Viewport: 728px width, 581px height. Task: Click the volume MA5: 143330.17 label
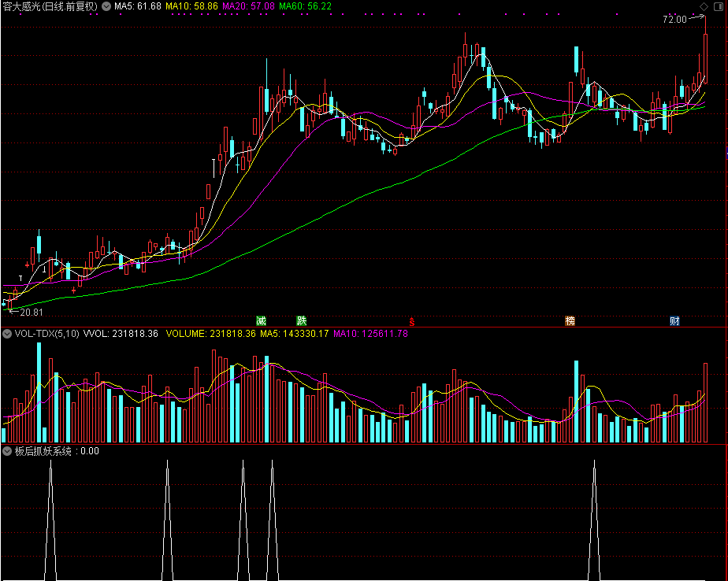click(x=295, y=334)
